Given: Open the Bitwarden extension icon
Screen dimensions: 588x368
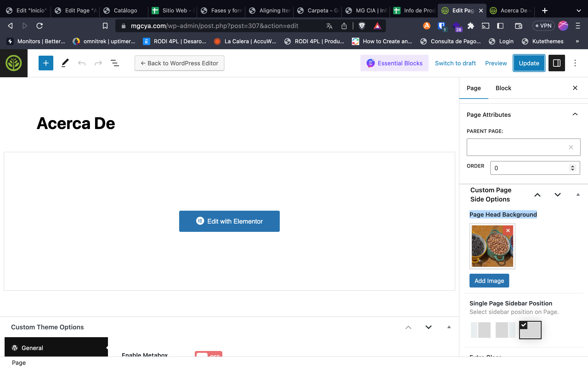Looking at the screenshot, I should click(x=442, y=26).
